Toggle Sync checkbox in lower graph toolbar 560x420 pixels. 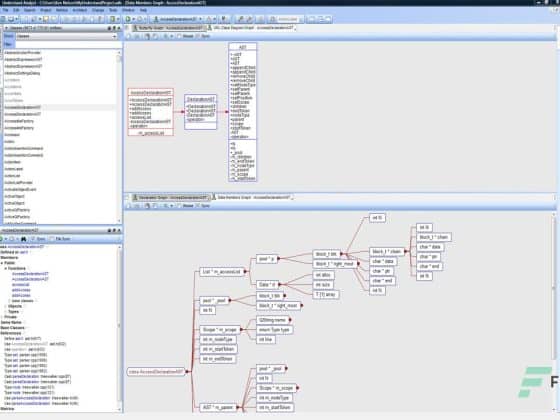pyautogui.click(x=198, y=206)
